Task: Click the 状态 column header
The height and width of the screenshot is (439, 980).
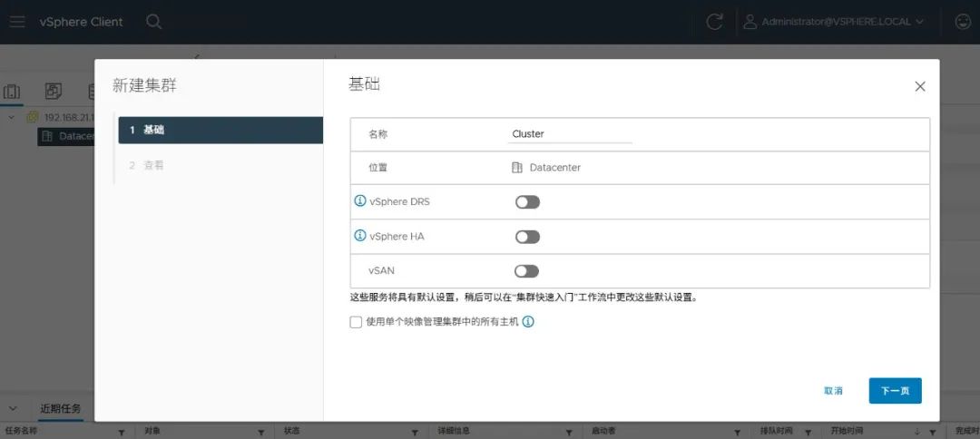Action: (292, 431)
